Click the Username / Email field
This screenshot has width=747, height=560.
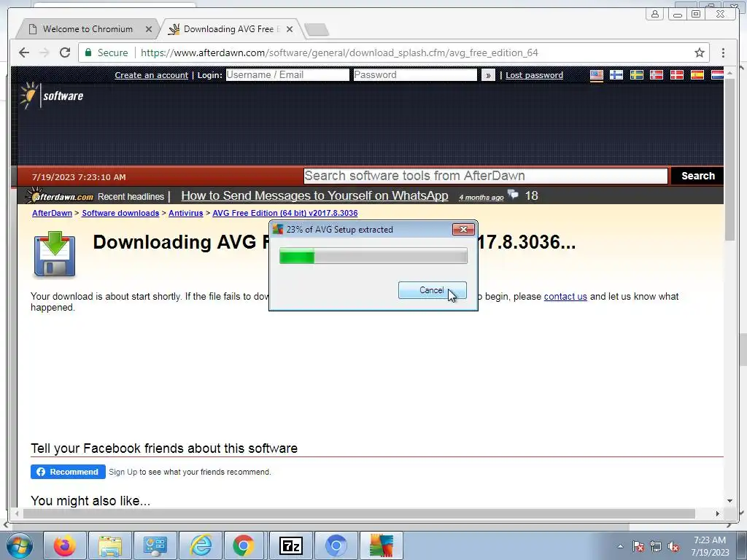(287, 75)
